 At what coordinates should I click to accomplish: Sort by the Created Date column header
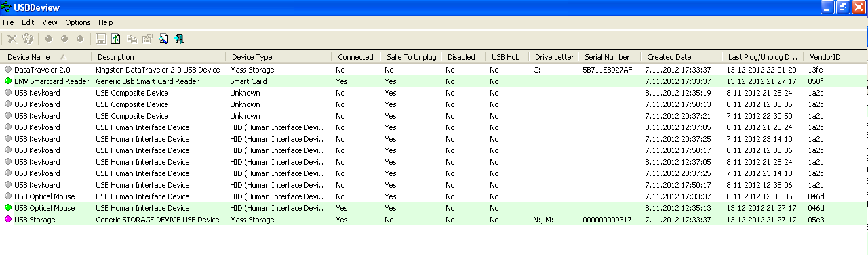(681, 57)
